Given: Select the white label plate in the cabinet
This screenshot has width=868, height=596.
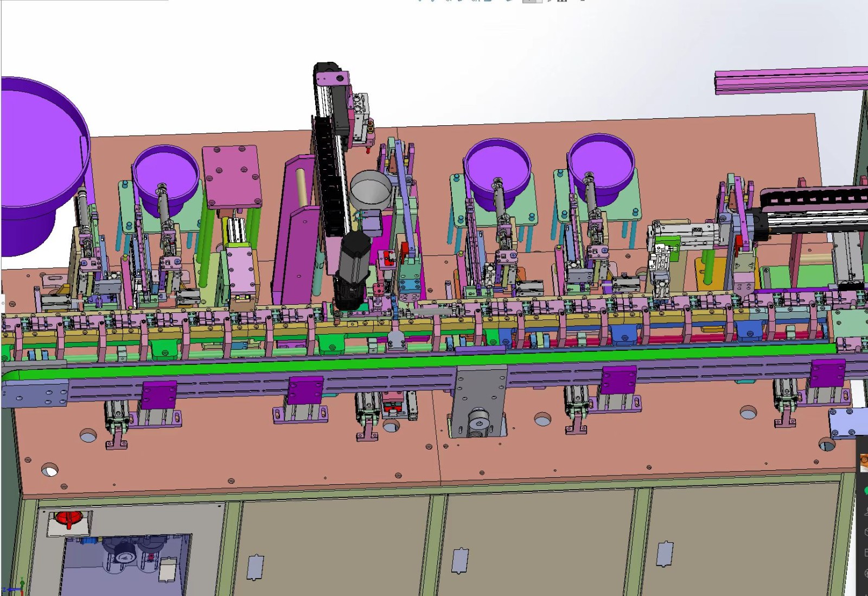Looking at the screenshot, I should click(167, 569).
